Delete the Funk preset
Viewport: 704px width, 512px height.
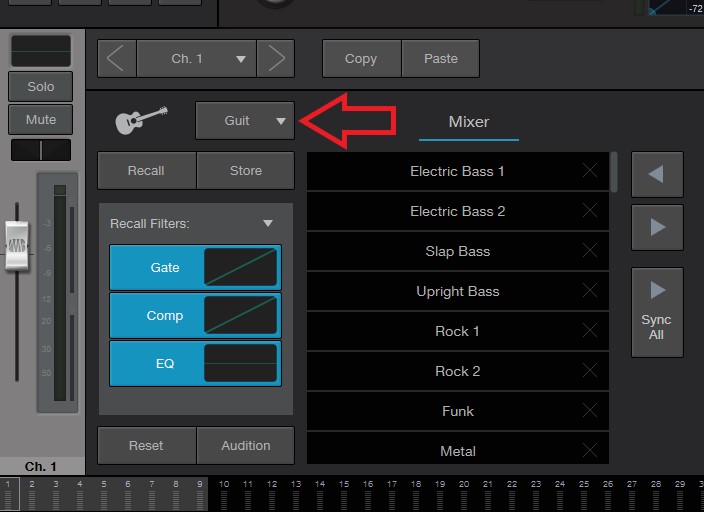590,411
